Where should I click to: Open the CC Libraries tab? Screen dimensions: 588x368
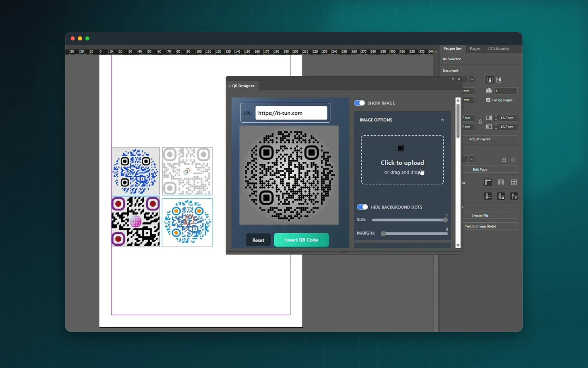499,48
